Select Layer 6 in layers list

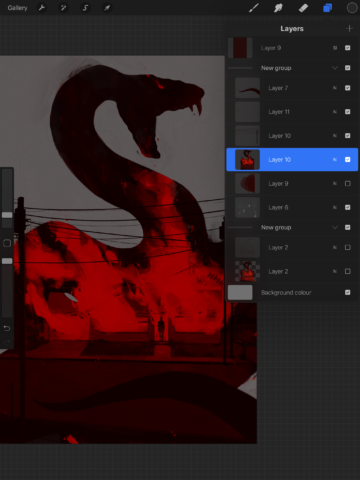point(292,207)
